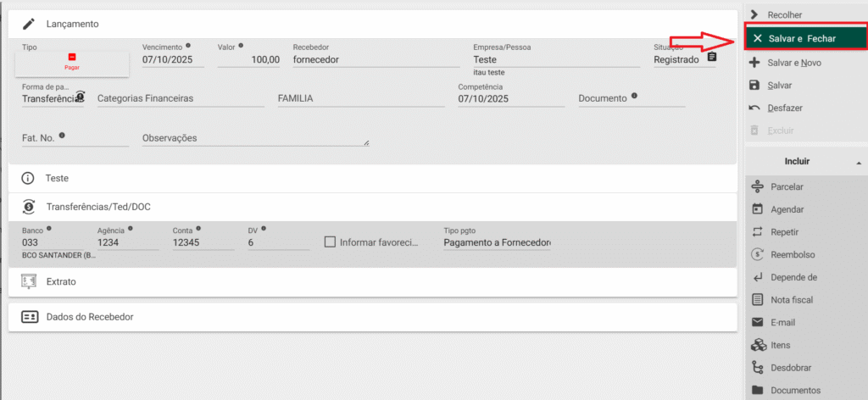Open the Tipo pgto dropdown

(497, 243)
